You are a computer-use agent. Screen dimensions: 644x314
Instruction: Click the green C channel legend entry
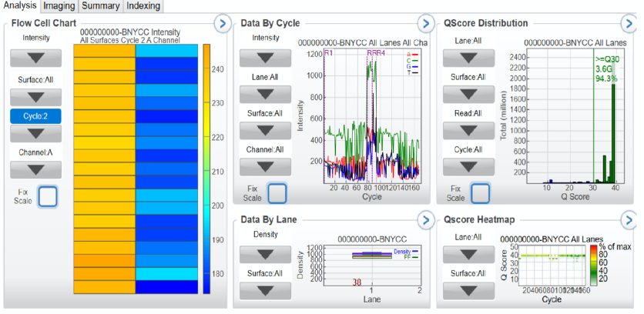pyautogui.click(x=412, y=60)
